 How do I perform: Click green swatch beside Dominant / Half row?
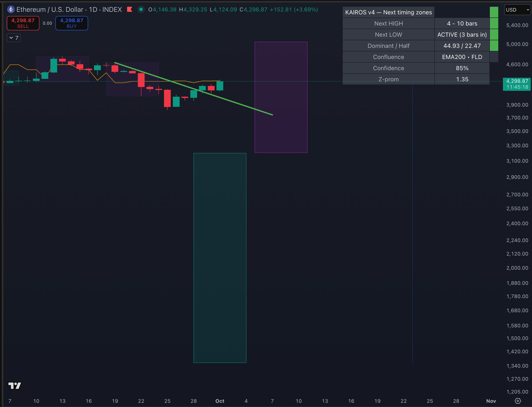[494, 46]
